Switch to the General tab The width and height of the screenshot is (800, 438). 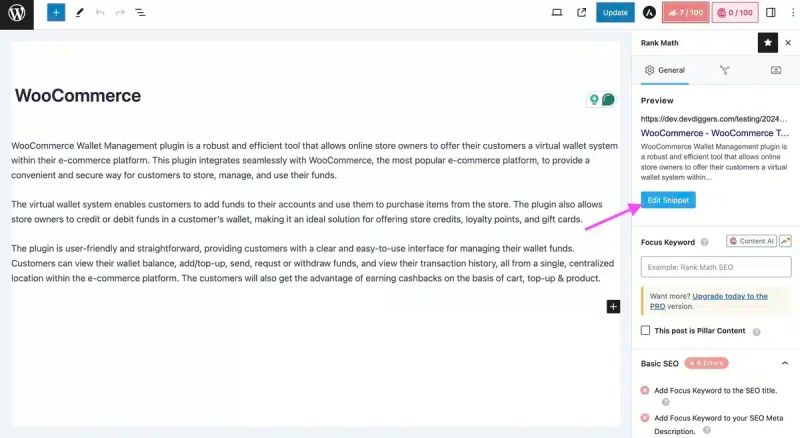(x=665, y=70)
